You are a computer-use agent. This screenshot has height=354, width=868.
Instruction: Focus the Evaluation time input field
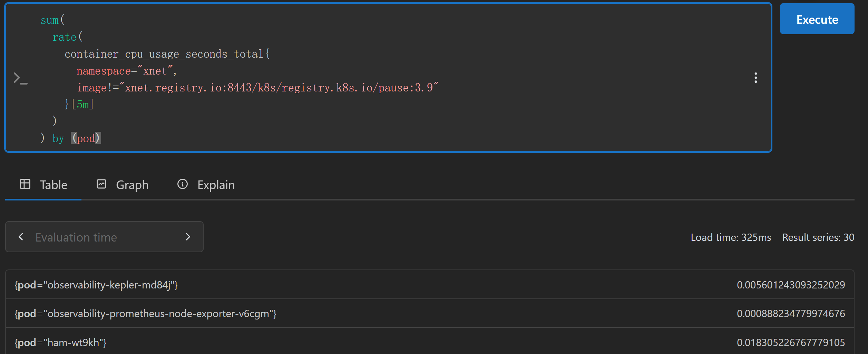tap(104, 237)
